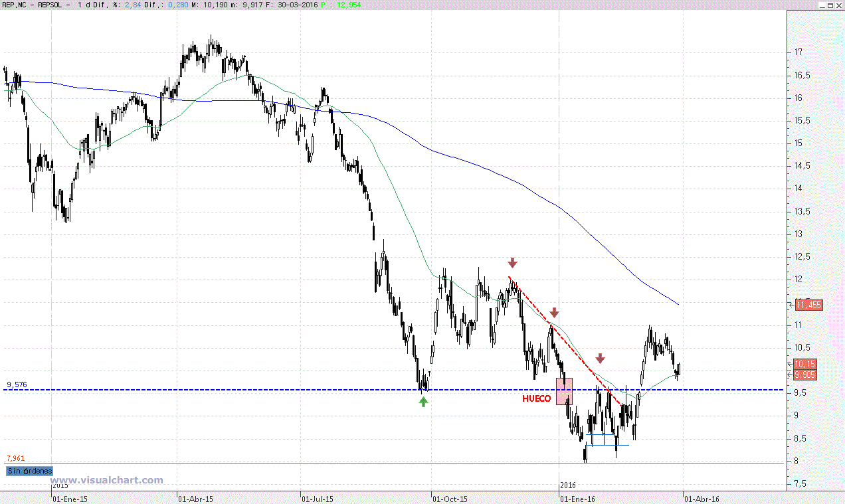845x504 pixels.
Task: Click the 10,15 last price tag
Action: [804, 364]
